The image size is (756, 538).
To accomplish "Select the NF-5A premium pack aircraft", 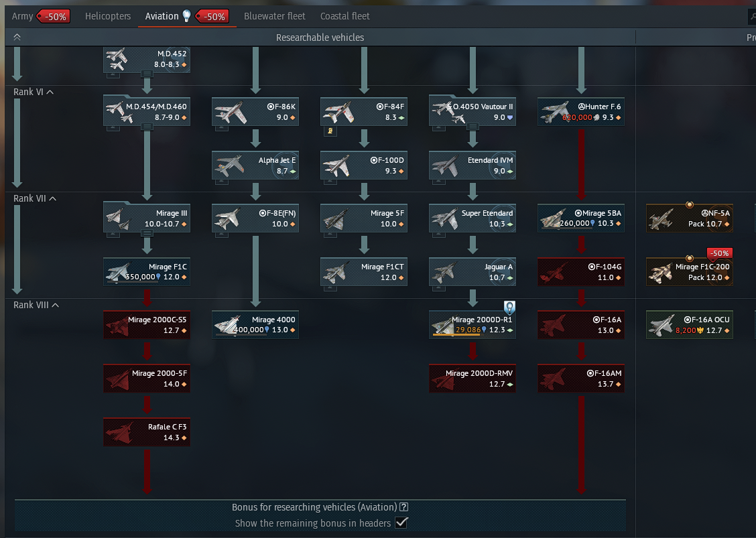I will [x=690, y=218].
